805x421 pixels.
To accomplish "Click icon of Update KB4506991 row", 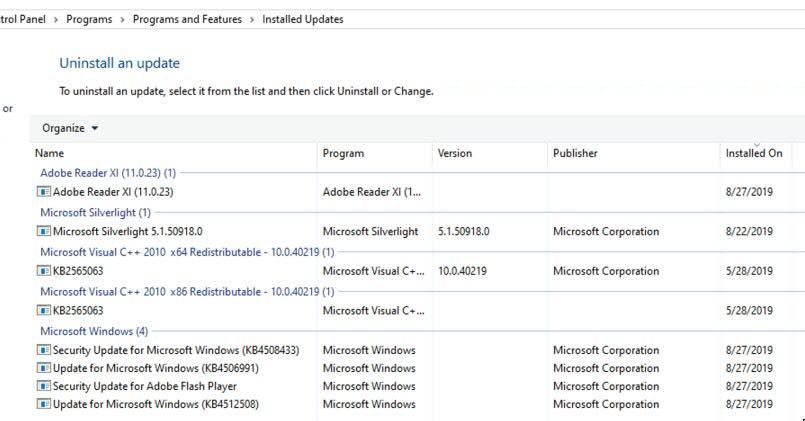I will click(x=44, y=368).
